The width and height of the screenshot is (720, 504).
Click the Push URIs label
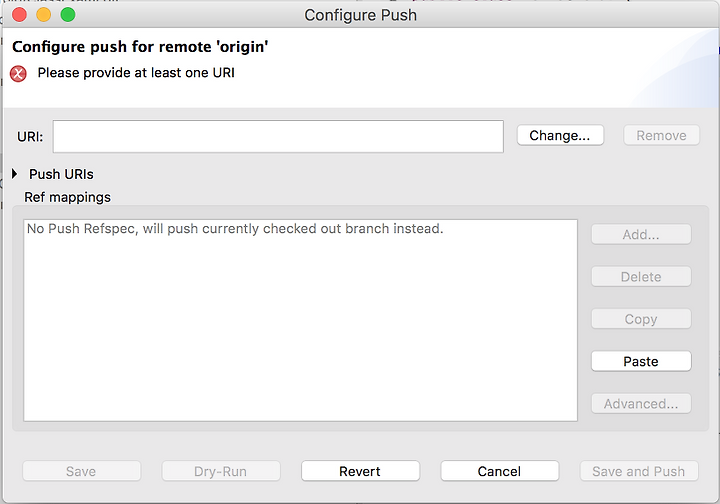(61, 174)
